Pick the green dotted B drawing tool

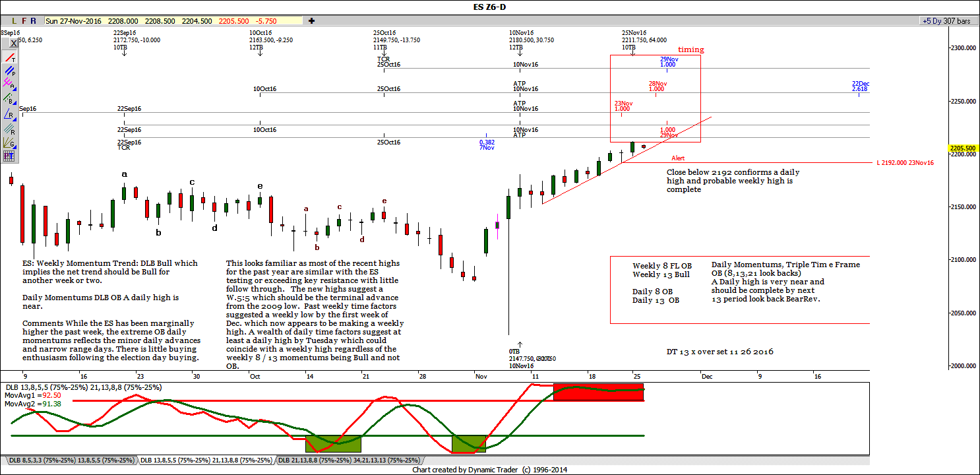tap(9, 98)
